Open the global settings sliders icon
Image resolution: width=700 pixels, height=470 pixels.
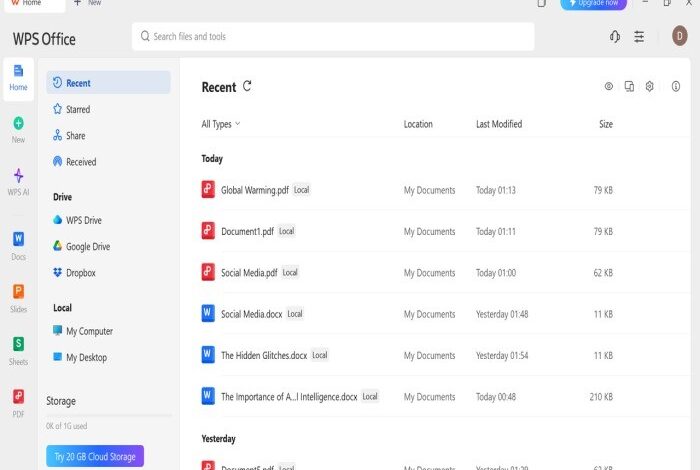639,37
